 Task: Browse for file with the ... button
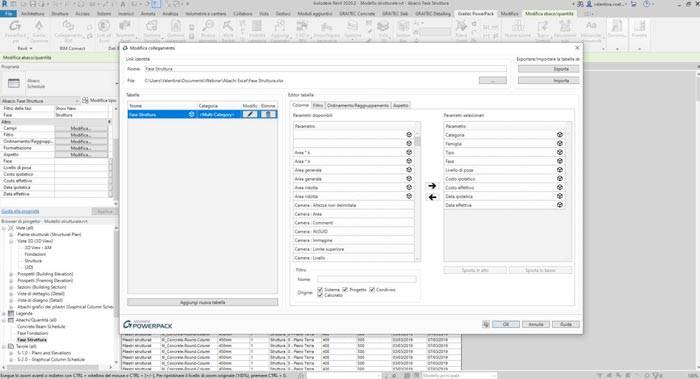click(x=493, y=81)
